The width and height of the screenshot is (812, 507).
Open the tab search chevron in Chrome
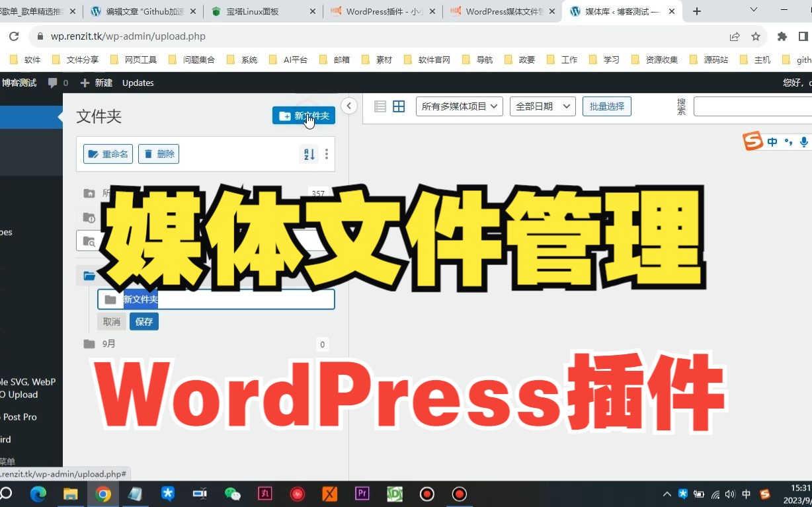[754, 10]
